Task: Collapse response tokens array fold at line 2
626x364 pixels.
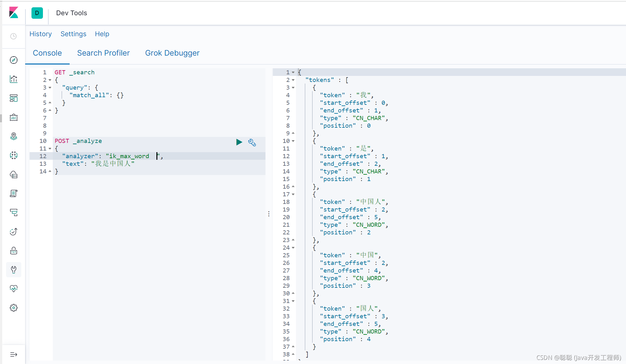Action: (x=293, y=80)
